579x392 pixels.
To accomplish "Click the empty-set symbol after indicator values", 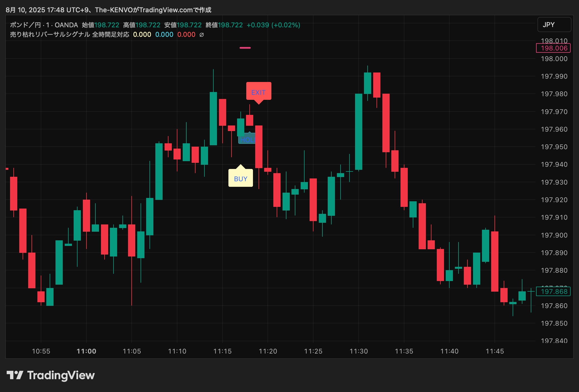I will pyautogui.click(x=202, y=35).
